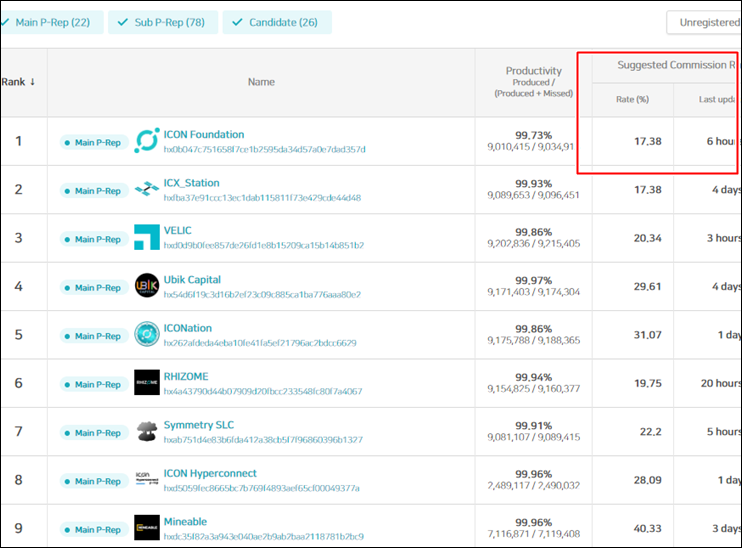Click the 2,489,117 / 2,490,032 block count

(534, 486)
